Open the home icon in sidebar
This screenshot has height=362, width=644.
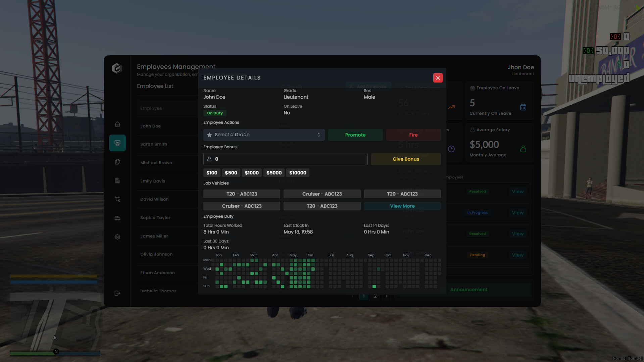point(117,124)
